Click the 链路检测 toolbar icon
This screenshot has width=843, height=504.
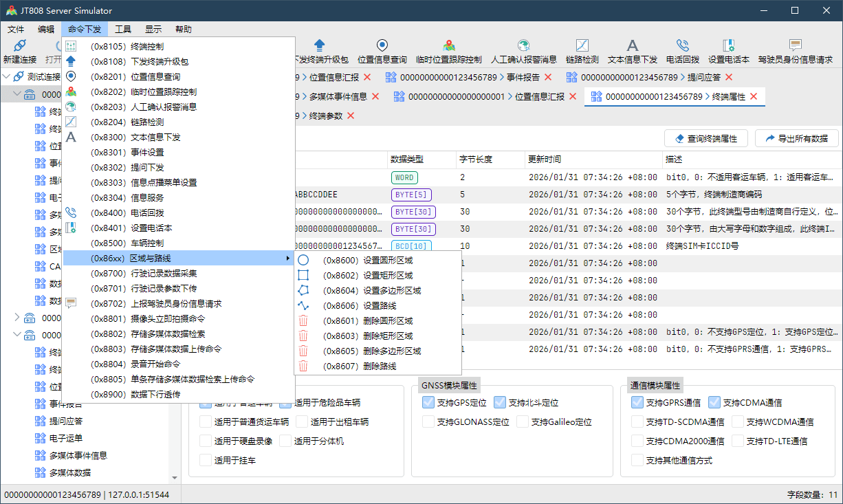(582, 46)
